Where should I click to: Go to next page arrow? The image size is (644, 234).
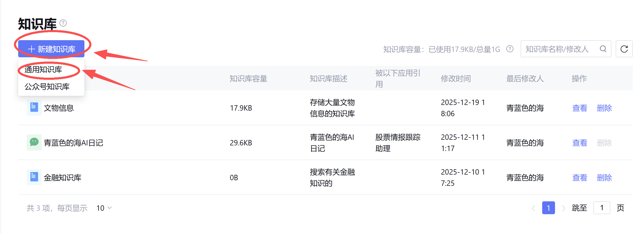[x=563, y=208]
